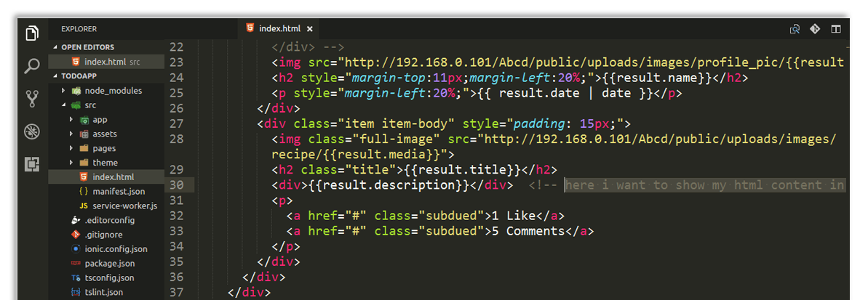Open index.html under Open Editors
The height and width of the screenshot is (300, 868).
[105, 62]
